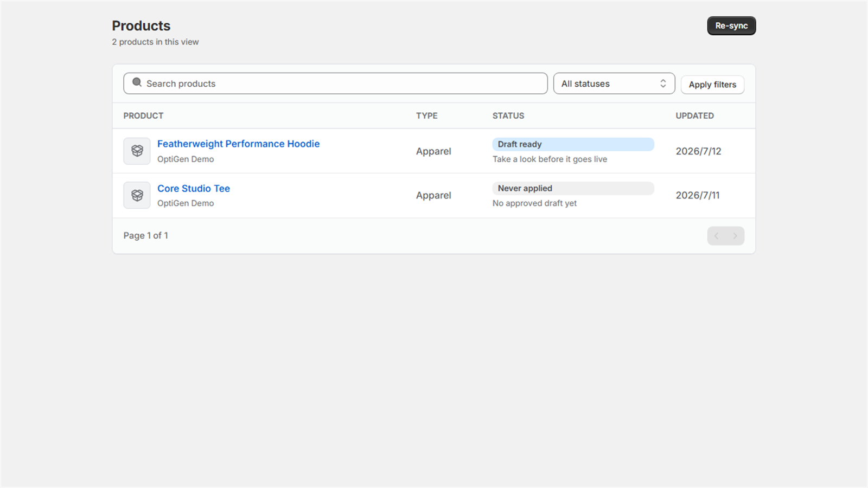
Task: Click OptiGen Demo under Core Studio Tee
Action: pyautogui.click(x=186, y=203)
